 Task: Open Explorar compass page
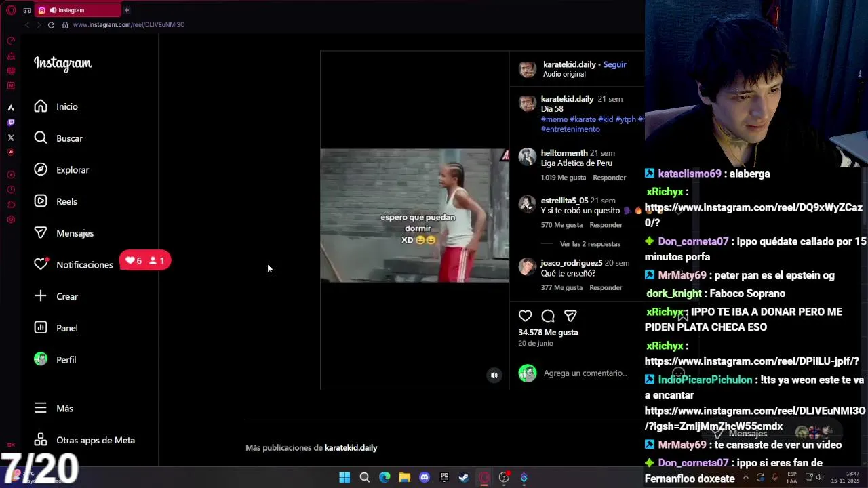coord(62,170)
